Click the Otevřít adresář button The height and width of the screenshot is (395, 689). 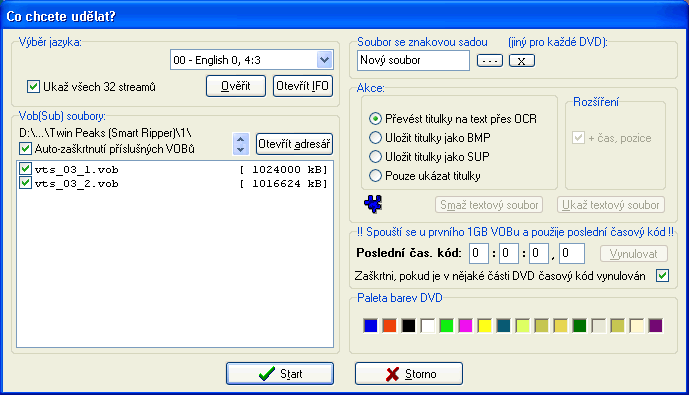(294, 144)
